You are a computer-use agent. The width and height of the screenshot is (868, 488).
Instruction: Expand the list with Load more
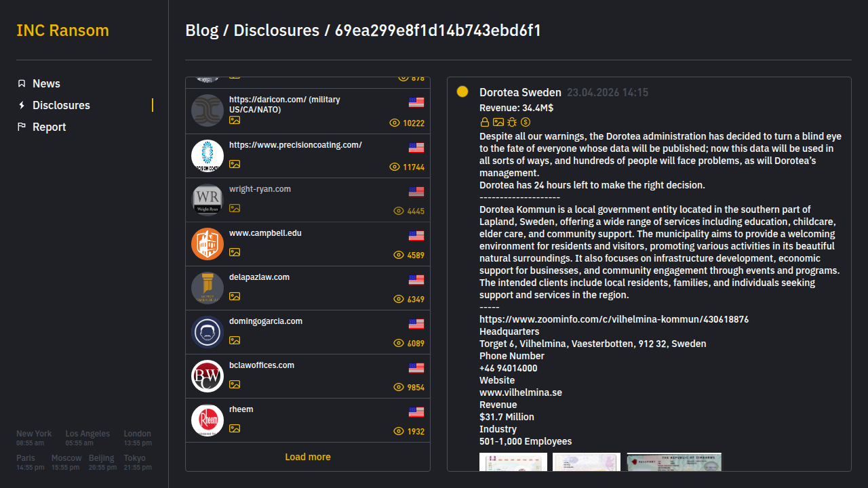point(308,457)
